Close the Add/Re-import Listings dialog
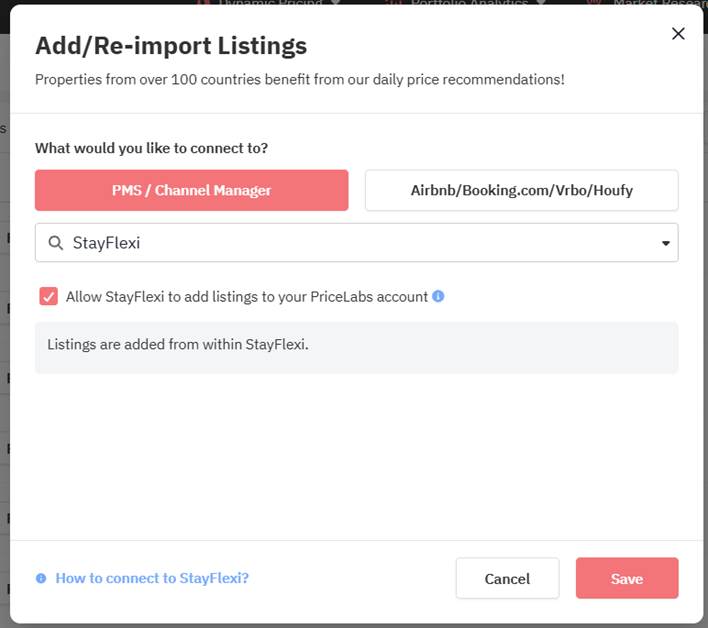 pos(678,33)
